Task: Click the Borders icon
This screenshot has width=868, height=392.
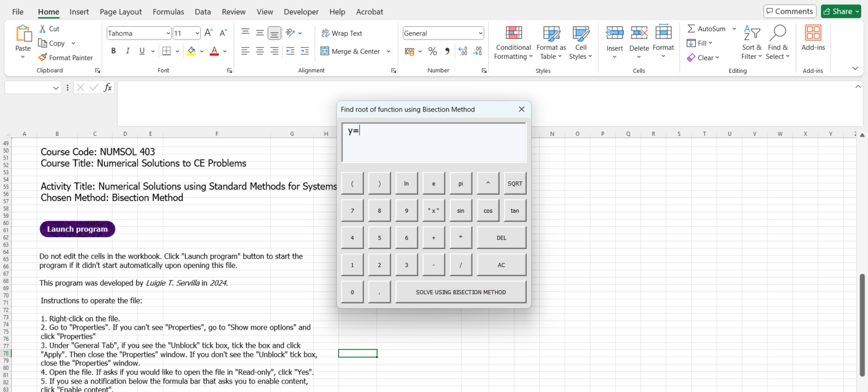Action: click(x=166, y=51)
